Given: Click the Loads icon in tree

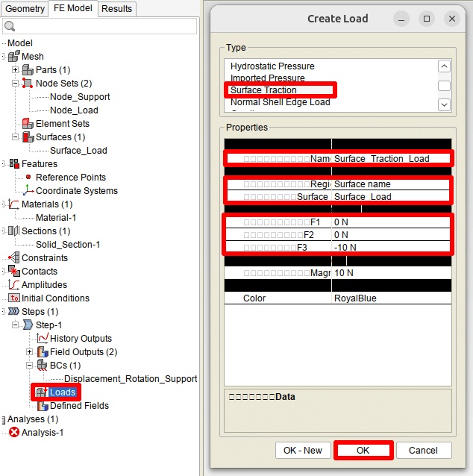Looking at the screenshot, I should coord(42,392).
